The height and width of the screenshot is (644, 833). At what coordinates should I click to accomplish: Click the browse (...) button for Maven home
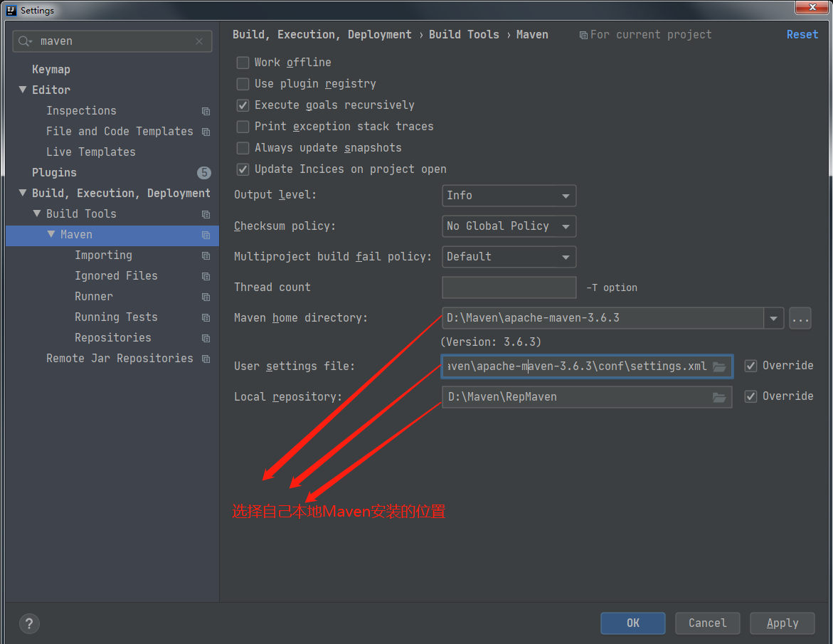(x=800, y=318)
